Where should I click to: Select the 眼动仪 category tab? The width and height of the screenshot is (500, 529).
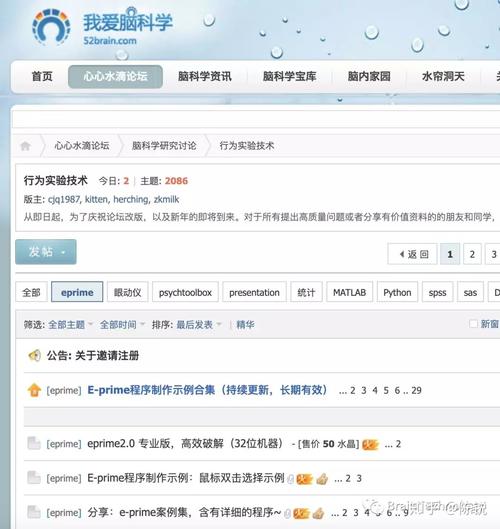pyautogui.click(x=128, y=292)
